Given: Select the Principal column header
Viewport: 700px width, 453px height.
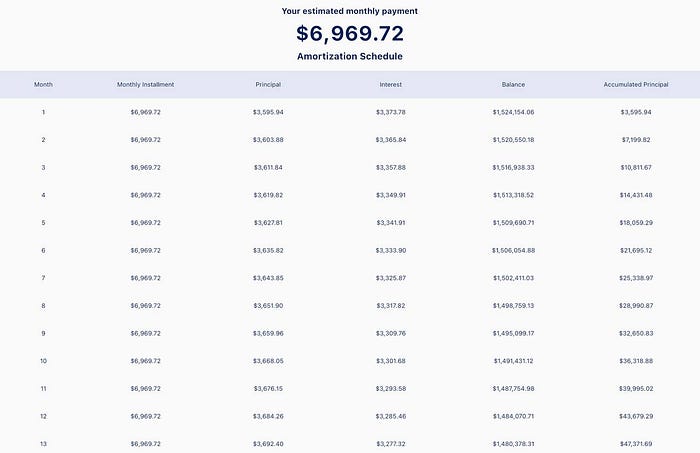Looking at the screenshot, I should [268, 84].
